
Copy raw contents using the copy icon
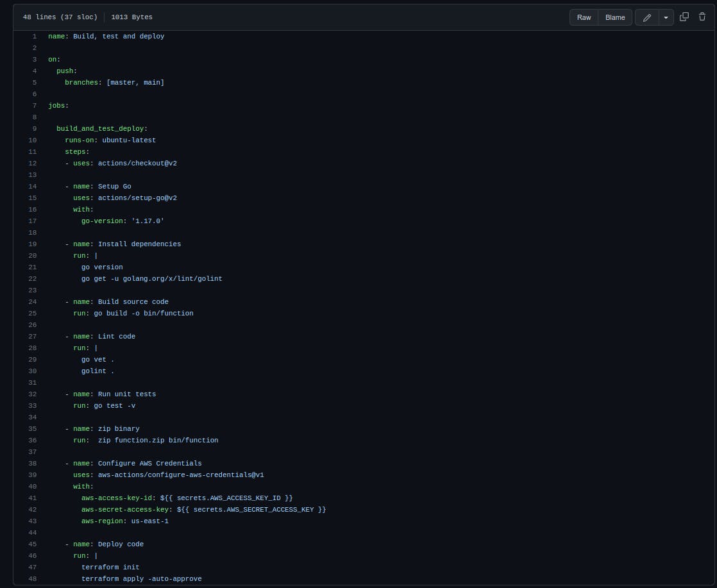pyautogui.click(x=684, y=17)
